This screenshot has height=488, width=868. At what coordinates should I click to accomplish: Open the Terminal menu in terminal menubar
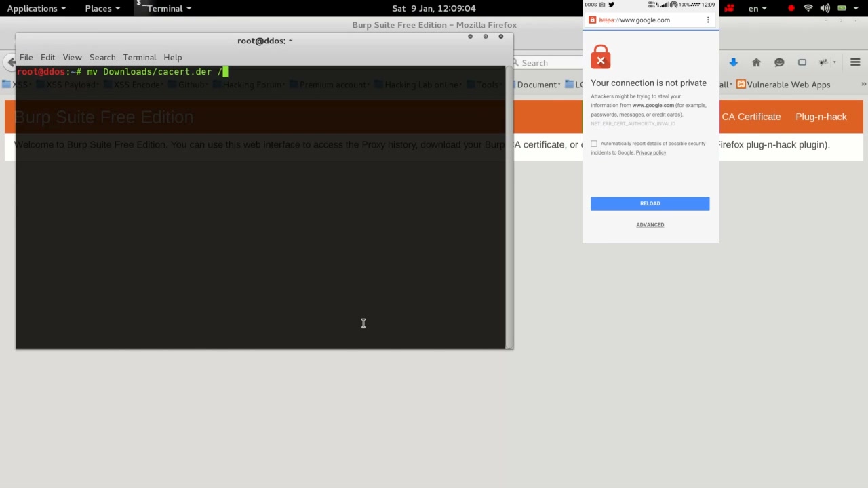(x=140, y=57)
